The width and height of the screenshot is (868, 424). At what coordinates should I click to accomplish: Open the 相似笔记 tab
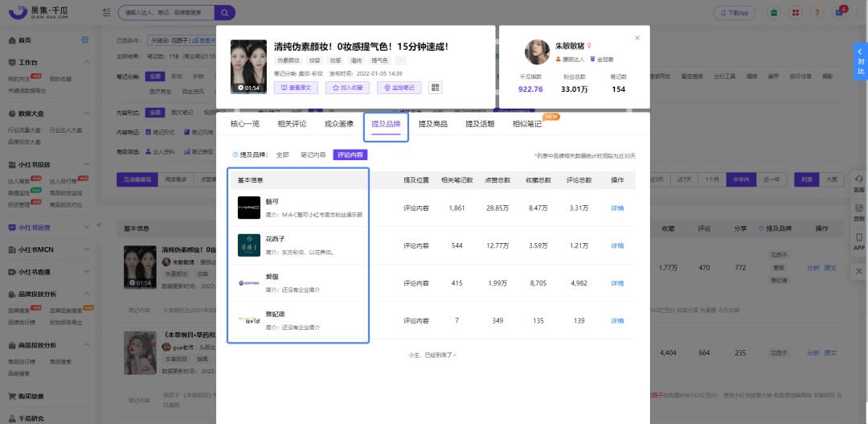coord(527,124)
